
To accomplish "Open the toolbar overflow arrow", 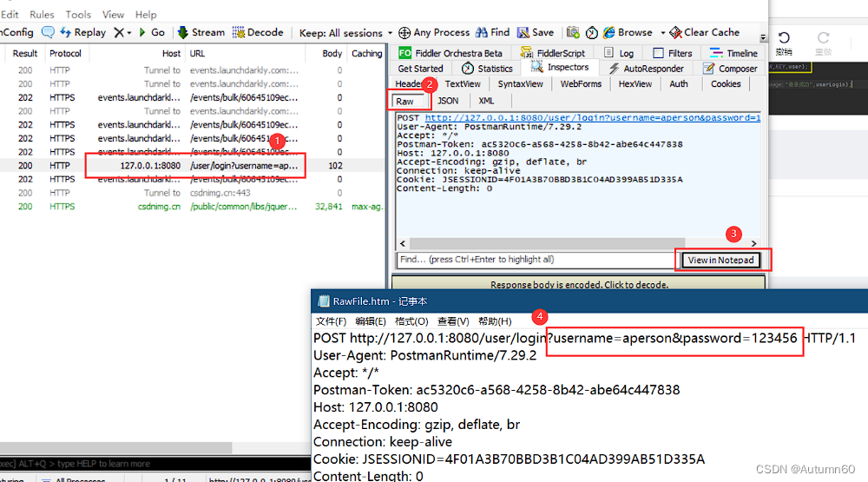I will 763,37.
